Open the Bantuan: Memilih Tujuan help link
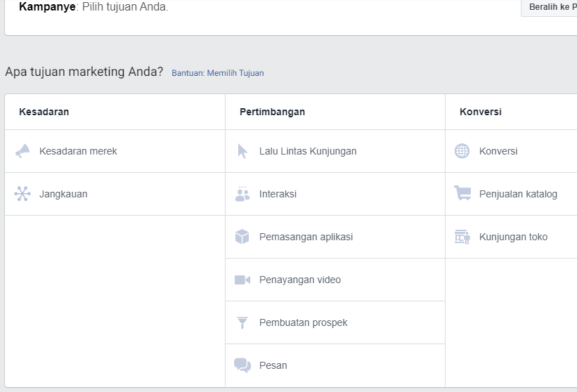This screenshot has height=392, width=577. click(x=218, y=73)
